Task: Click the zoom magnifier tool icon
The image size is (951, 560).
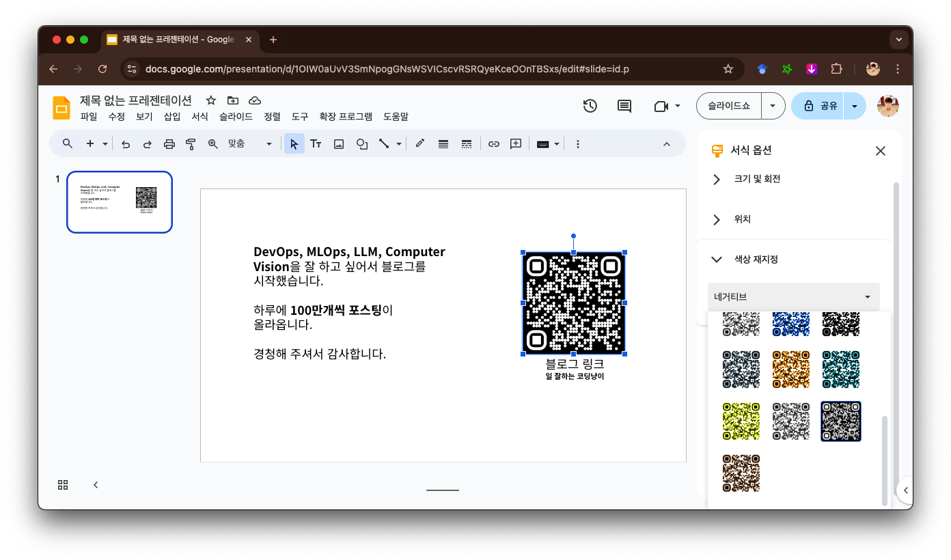Action: click(212, 144)
